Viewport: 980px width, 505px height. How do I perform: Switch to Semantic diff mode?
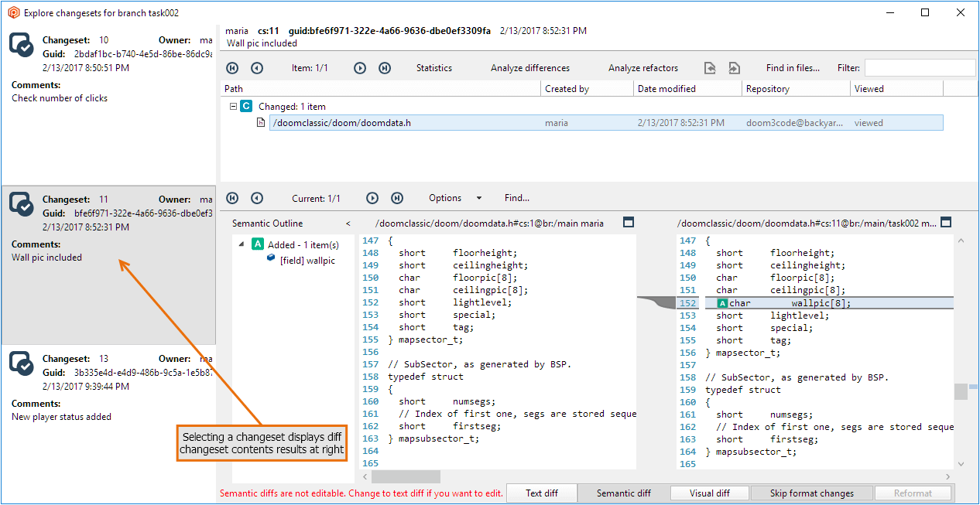click(x=624, y=493)
